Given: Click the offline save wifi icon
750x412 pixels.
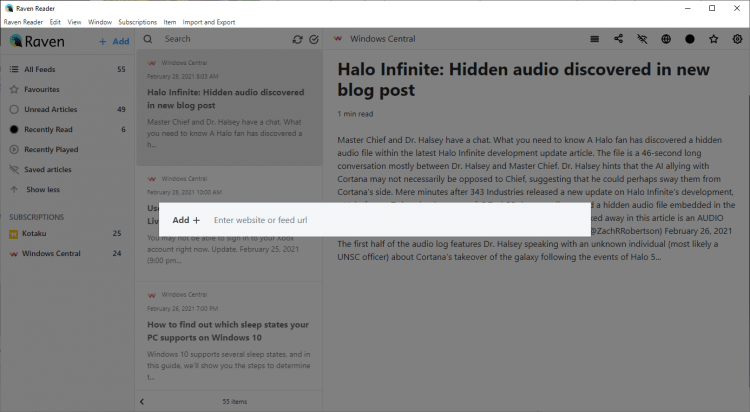Looking at the screenshot, I should pos(642,39).
